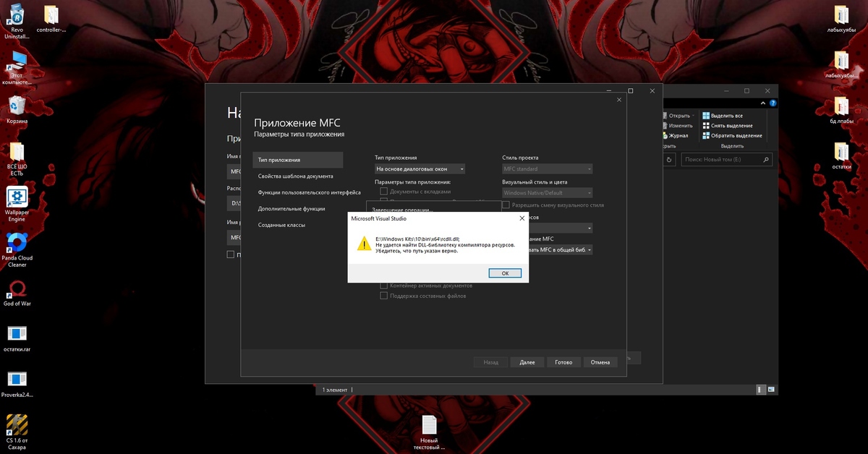Click the 1 элемент status bar text
This screenshot has height=454, width=868.
(335, 390)
